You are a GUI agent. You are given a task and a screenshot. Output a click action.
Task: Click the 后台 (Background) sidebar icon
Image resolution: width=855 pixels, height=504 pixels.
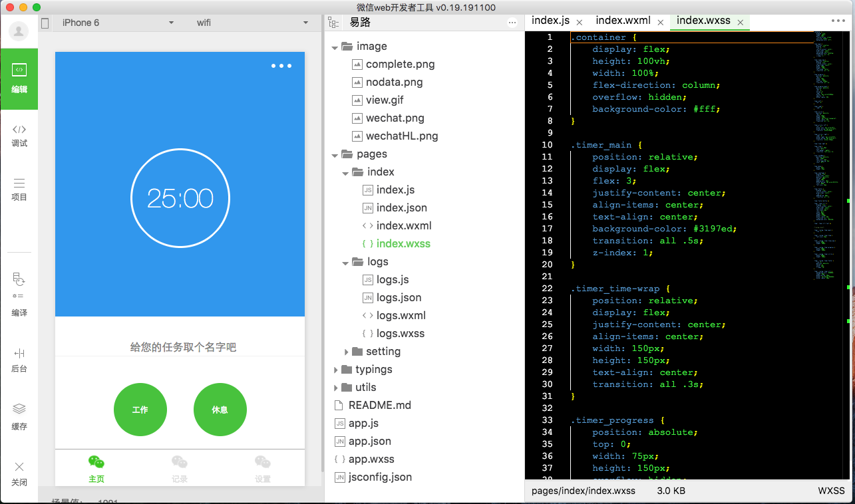(19, 360)
